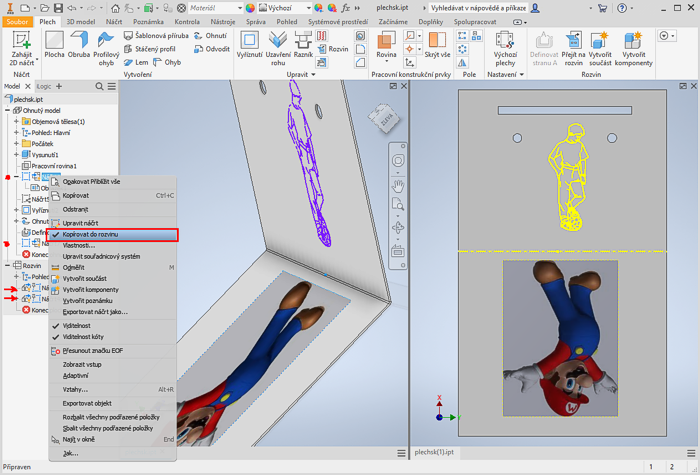The width and height of the screenshot is (700, 475).
Task: Start a 2D sketch with Zahájit 2D náčrt
Action: [x=21, y=48]
